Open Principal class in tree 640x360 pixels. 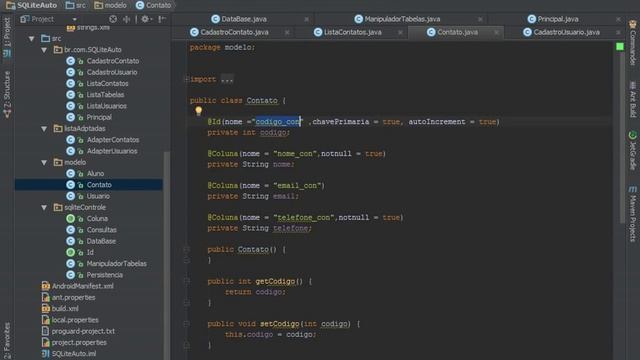(x=99, y=117)
